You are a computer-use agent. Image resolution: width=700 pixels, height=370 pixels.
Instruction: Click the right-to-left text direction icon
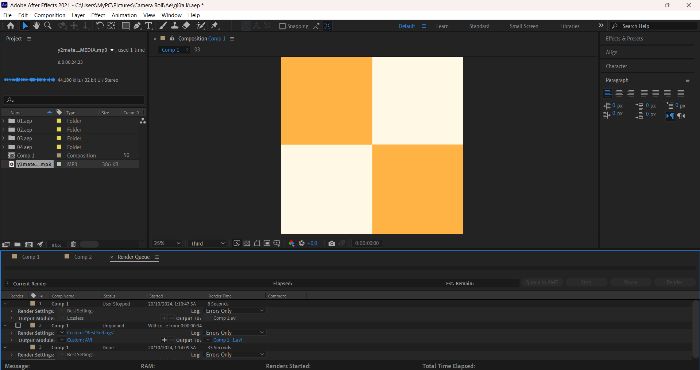tap(681, 115)
